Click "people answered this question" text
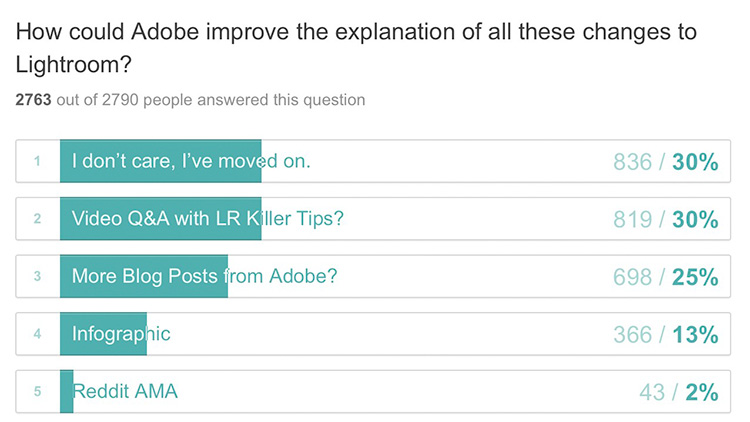The image size is (750, 422). click(254, 100)
